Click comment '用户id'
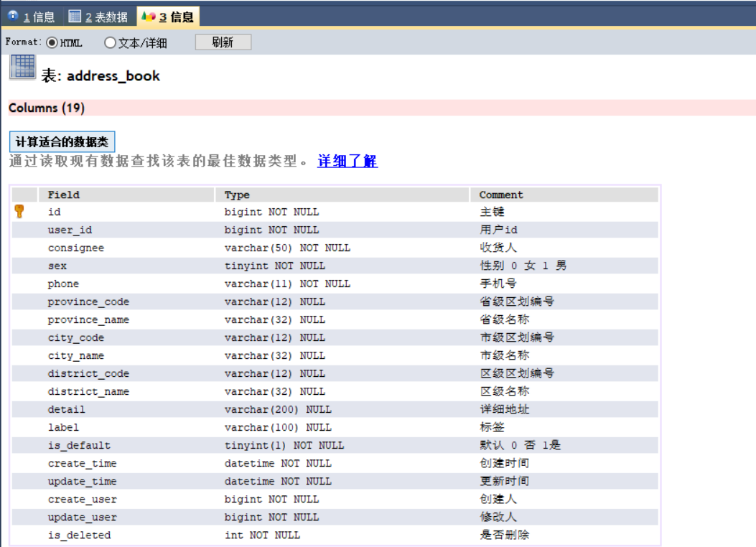The height and width of the screenshot is (547, 756). (498, 230)
